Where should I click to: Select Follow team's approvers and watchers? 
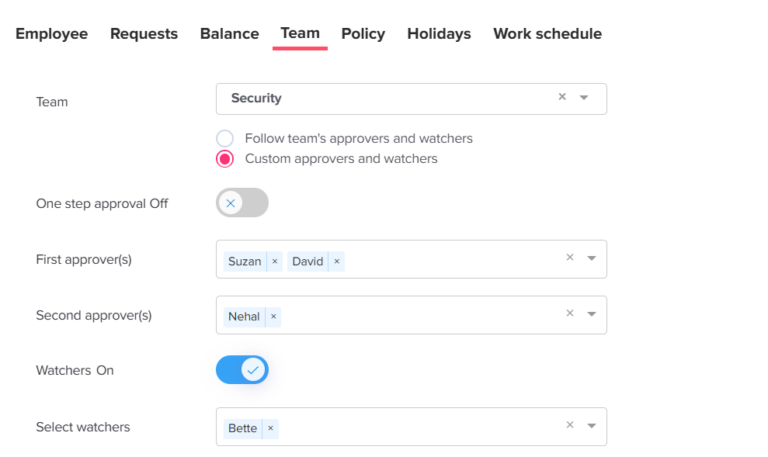(x=225, y=138)
